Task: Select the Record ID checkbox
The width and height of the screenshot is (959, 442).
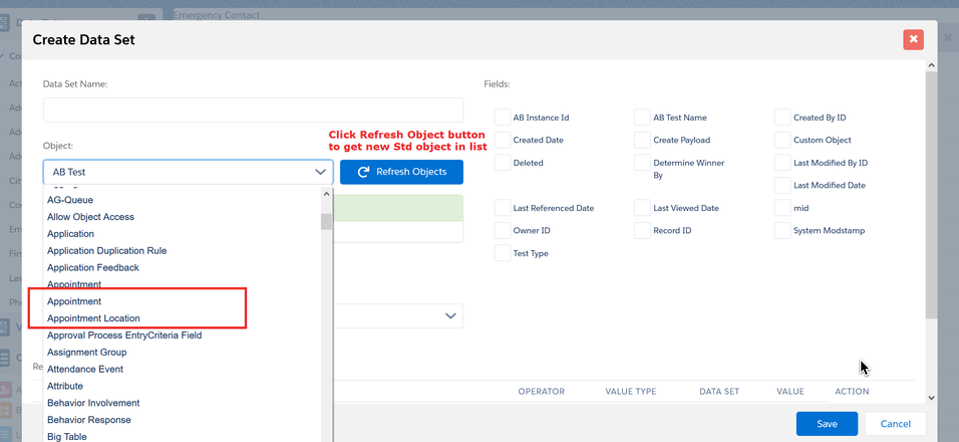Action: pos(643,230)
